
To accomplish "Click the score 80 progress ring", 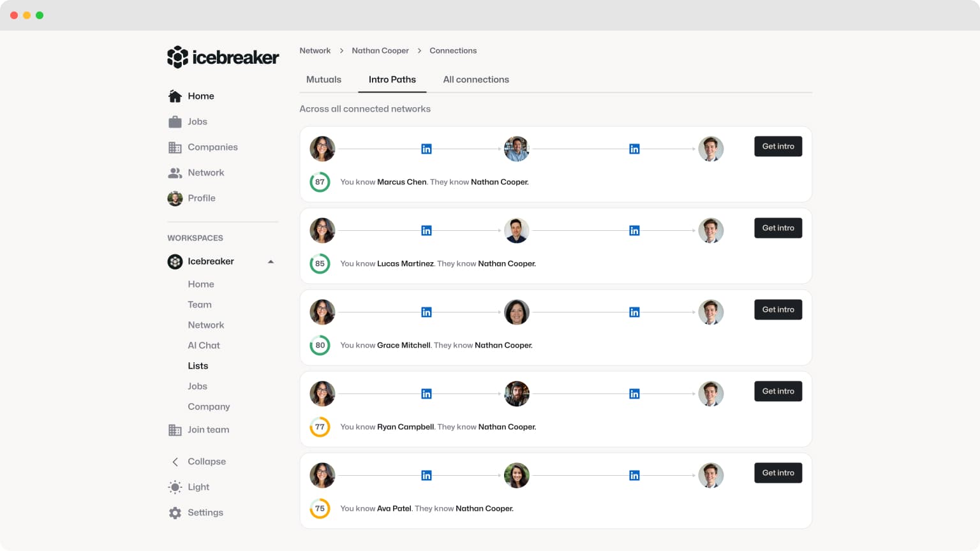I will (x=320, y=345).
